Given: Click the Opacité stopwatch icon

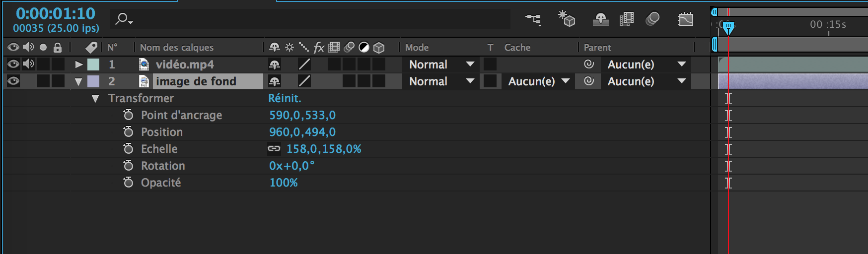Looking at the screenshot, I should click(x=128, y=183).
